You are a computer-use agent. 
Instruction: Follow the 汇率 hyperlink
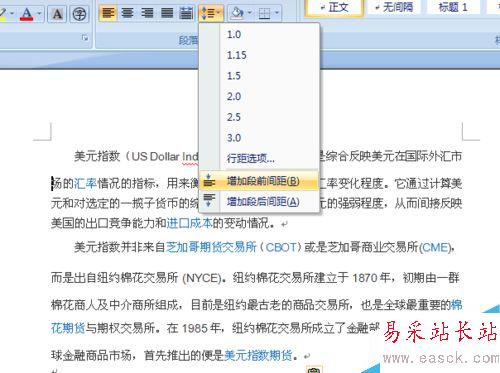click(x=85, y=183)
